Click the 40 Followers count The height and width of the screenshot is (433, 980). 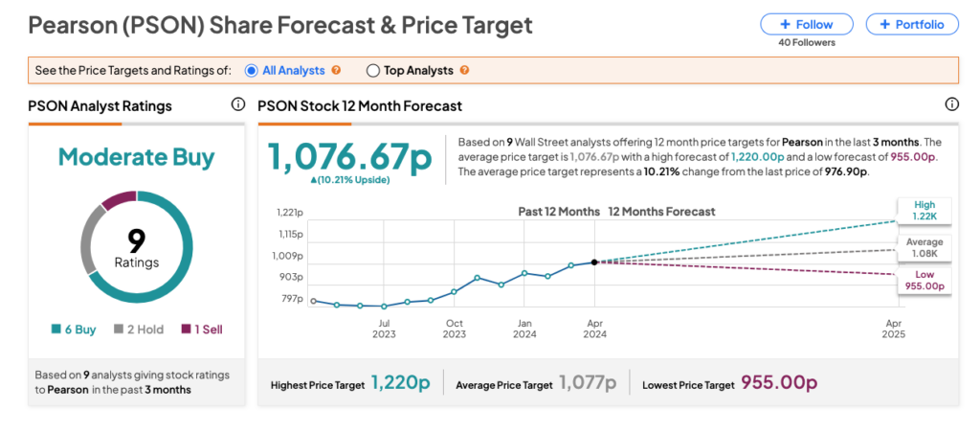tap(806, 43)
